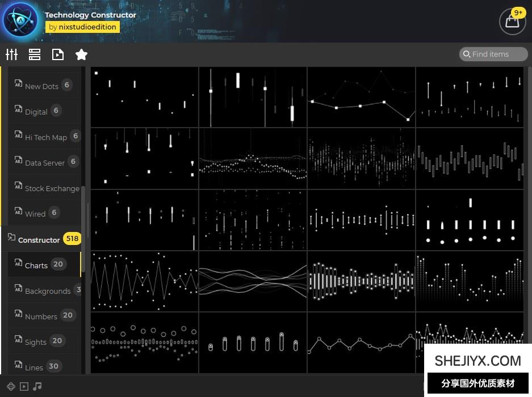Show favorites with the star icon
This screenshot has height=397, width=532.
[x=81, y=54]
